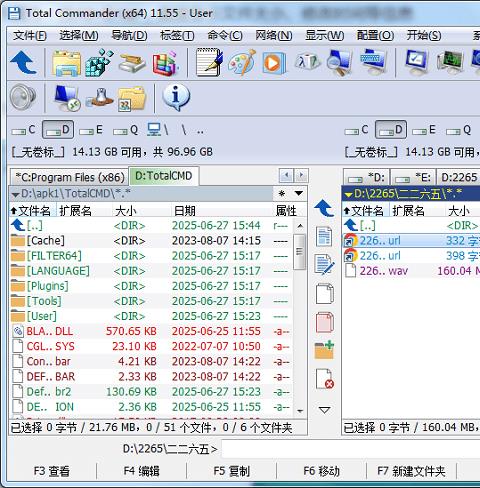Viewport: 480px width, 488px height.
Task: Switch to right panel *E: tab
Action: click(x=413, y=177)
